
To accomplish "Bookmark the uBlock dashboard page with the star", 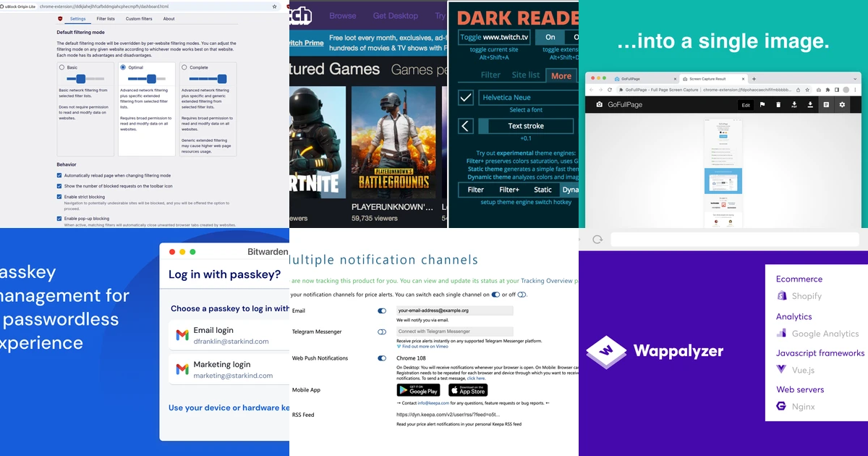I will (274, 6).
